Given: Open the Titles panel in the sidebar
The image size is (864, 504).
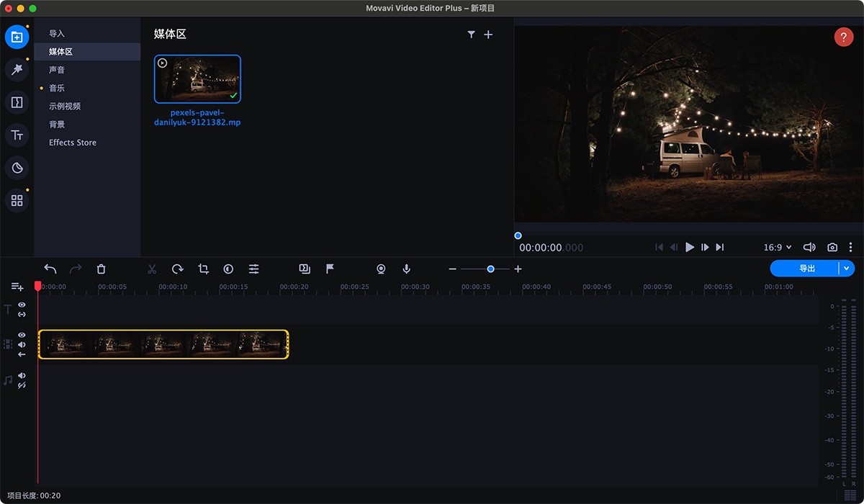Looking at the screenshot, I should (x=17, y=135).
